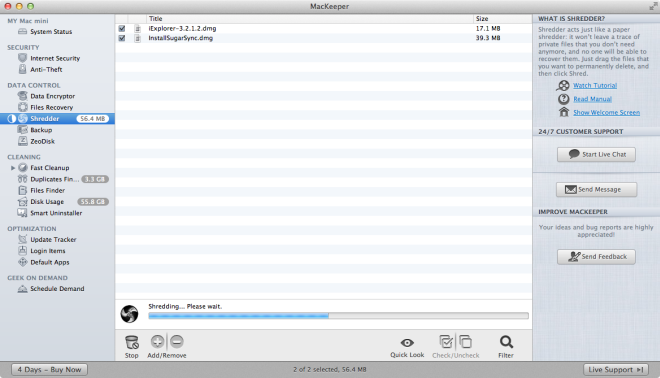This screenshot has height=378, width=660.
Task: Select the iExplorer-3.2.1.2.dmg file name
Action: [182, 28]
